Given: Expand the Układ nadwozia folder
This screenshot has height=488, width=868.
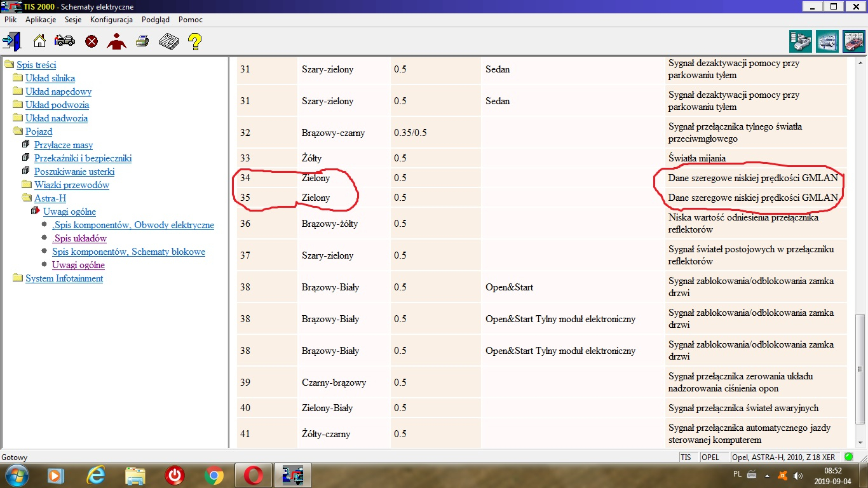Looking at the screenshot, I should click(18, 118).
